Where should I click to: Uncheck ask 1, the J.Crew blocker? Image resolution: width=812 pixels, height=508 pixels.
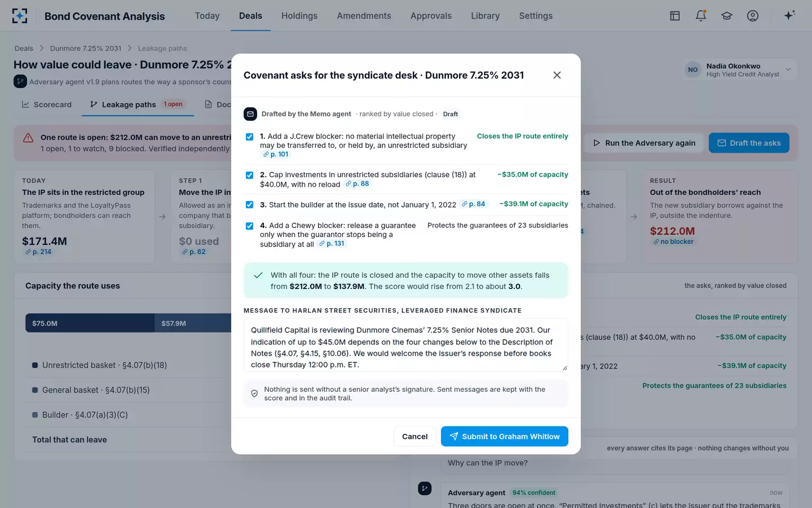[x=249, y=137]
